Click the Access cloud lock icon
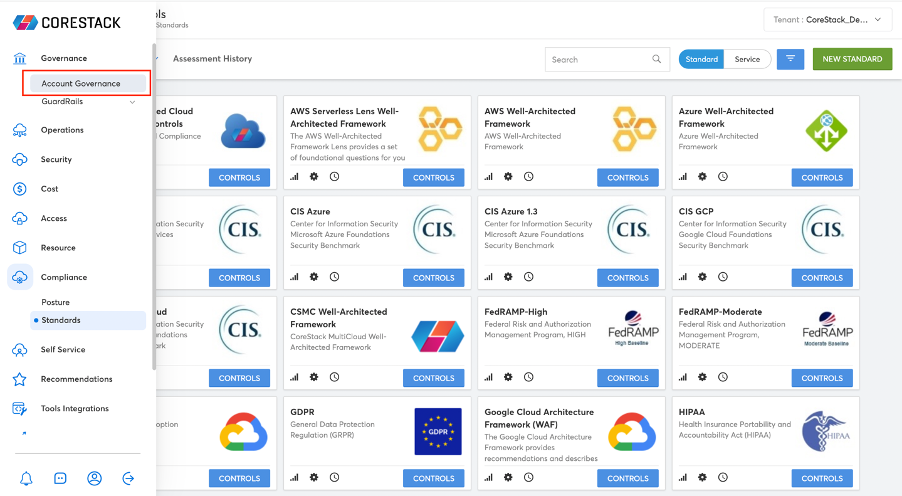This screenshot has height=496, width=902. (x=20, y=219)
